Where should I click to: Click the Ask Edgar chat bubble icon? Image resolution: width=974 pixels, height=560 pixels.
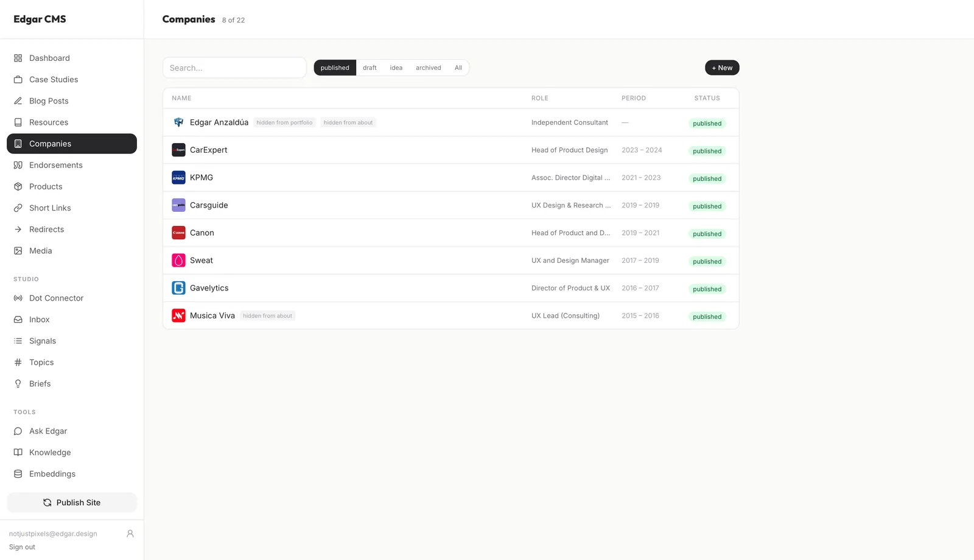pyautogui.click(x=18, y=431)
